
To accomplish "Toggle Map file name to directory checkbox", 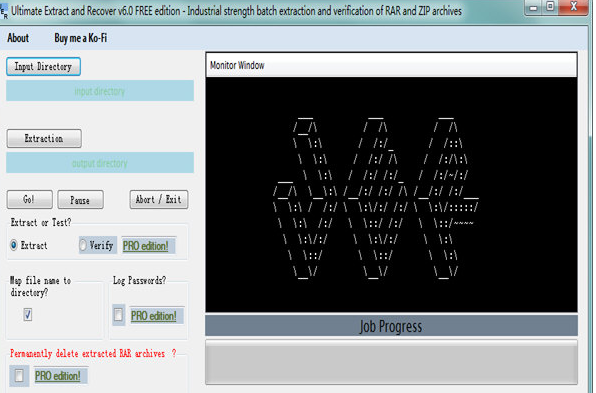I will pyautogui.click(x=28, y=315).
